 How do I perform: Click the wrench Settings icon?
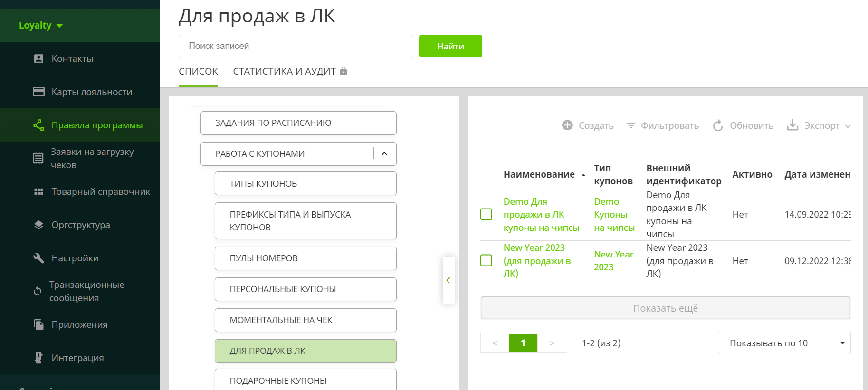(38, 258)
